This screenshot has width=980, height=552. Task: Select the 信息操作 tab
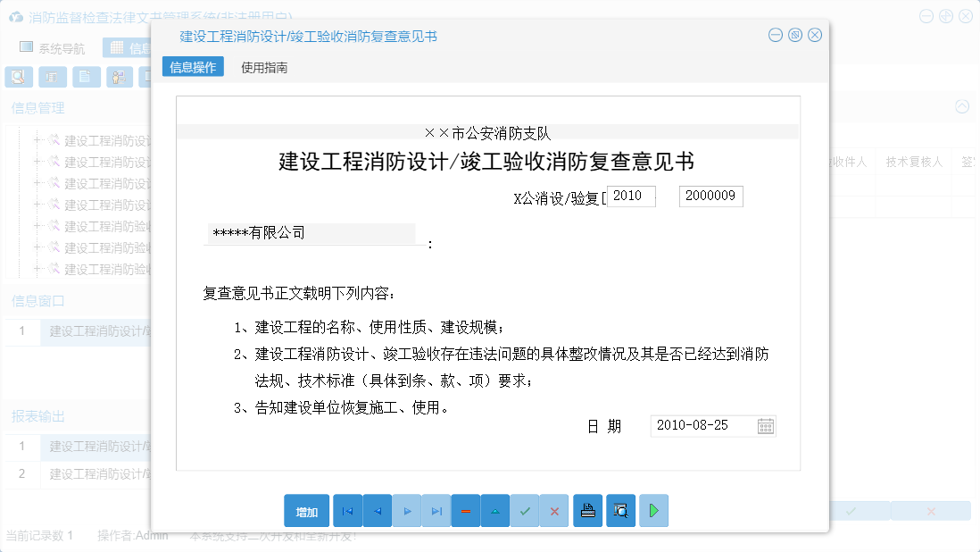click(x=191, y=66)
